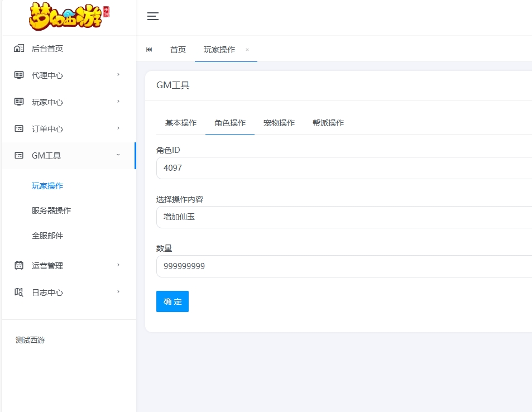
Task: Switch to the 角色操作 tab
Action: pyautogui.click(x=230, y=123)
